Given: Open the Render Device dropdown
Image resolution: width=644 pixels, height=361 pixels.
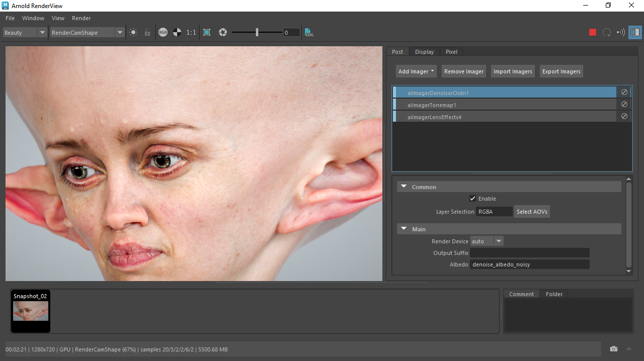Looking at the screenshot, I should (498, 241).
